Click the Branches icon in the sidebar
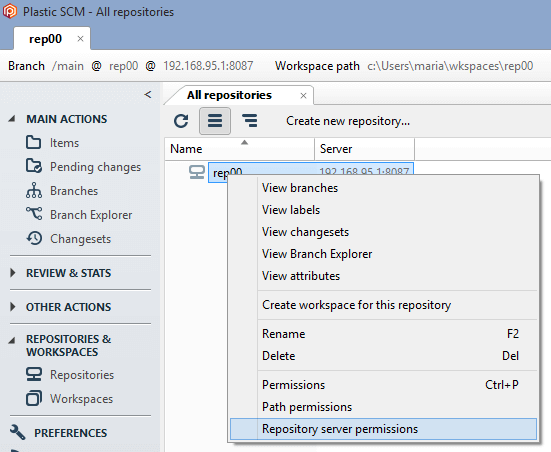This screenshot has width=551, height=452. pyautogui.click(x=34, y=190)
